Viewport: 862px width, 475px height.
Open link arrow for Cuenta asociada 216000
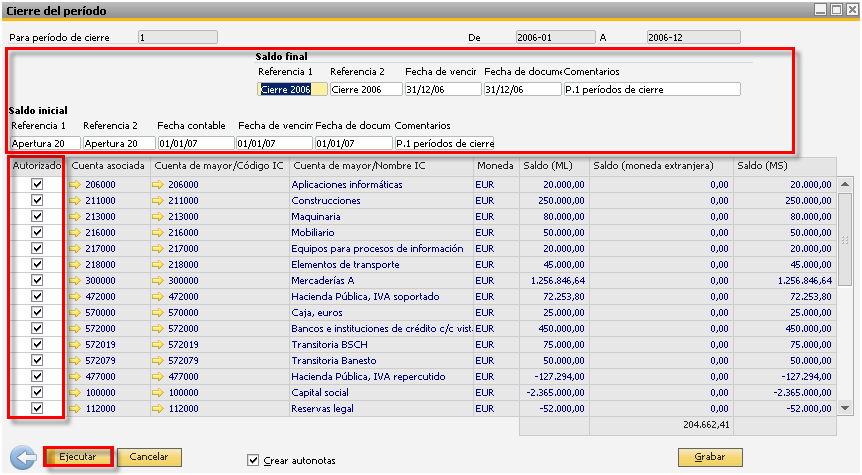[75, 233]
